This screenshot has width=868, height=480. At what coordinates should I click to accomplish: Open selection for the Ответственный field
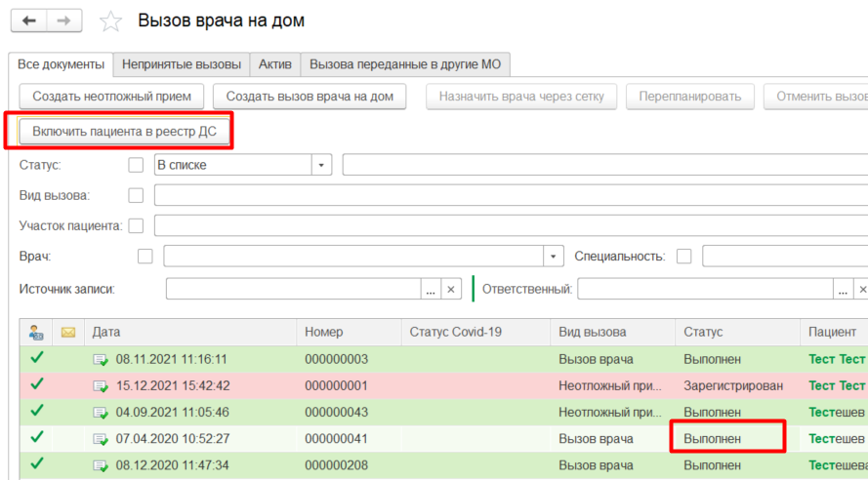click(x=843, y=290)
